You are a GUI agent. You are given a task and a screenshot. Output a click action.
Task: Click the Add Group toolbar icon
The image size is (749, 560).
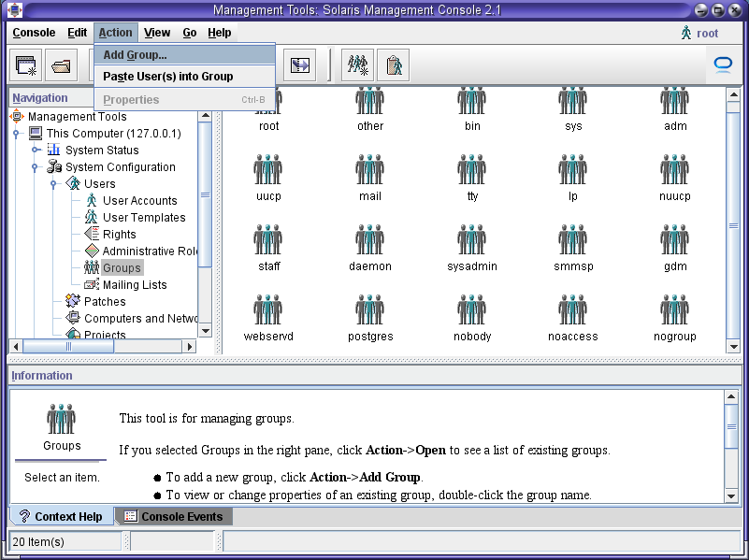(358, 65)
